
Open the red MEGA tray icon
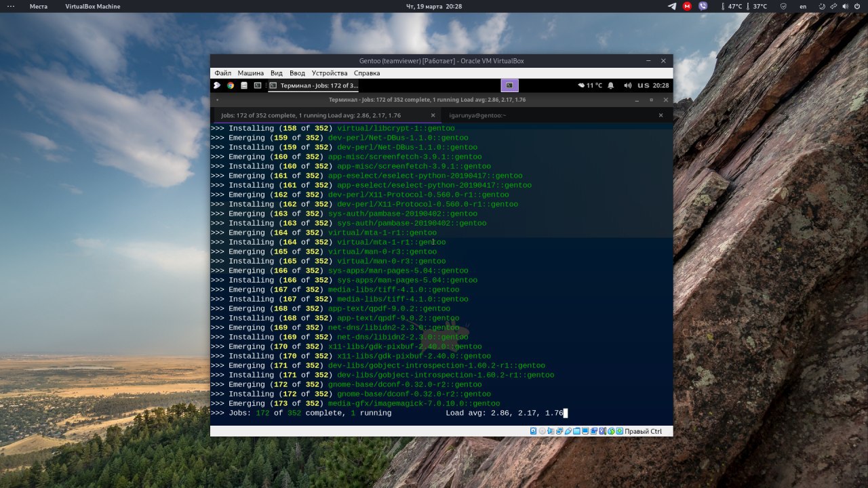687,6
